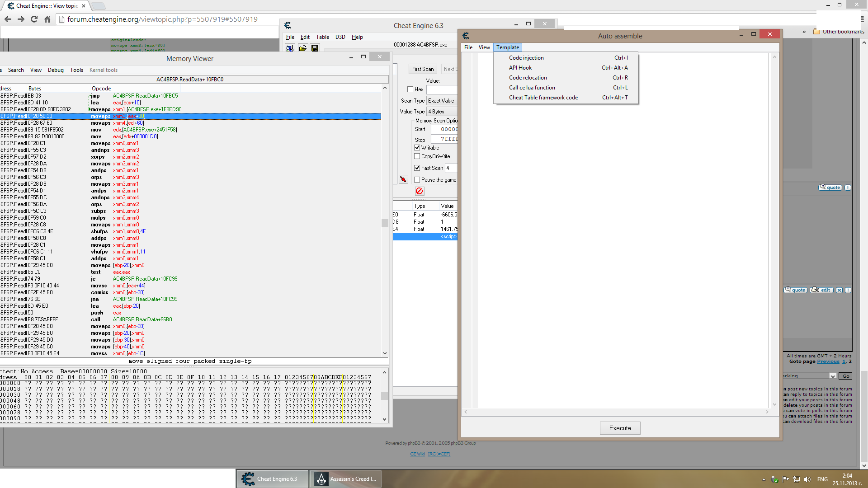Open the Scan Type Exact Value dropdown
868x488 pixels.
click(442, 100)
